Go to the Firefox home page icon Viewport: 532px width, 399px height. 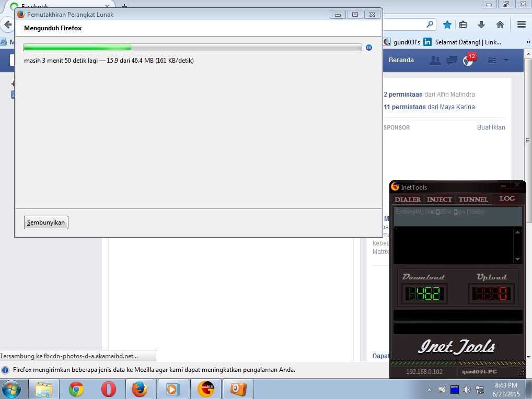tap(500, 25)
